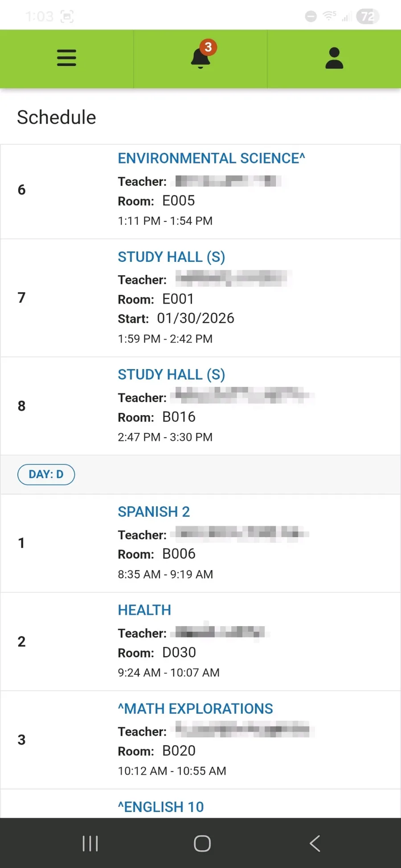Tap the Android home button
401x868 pixels.
tap(202, 843)
